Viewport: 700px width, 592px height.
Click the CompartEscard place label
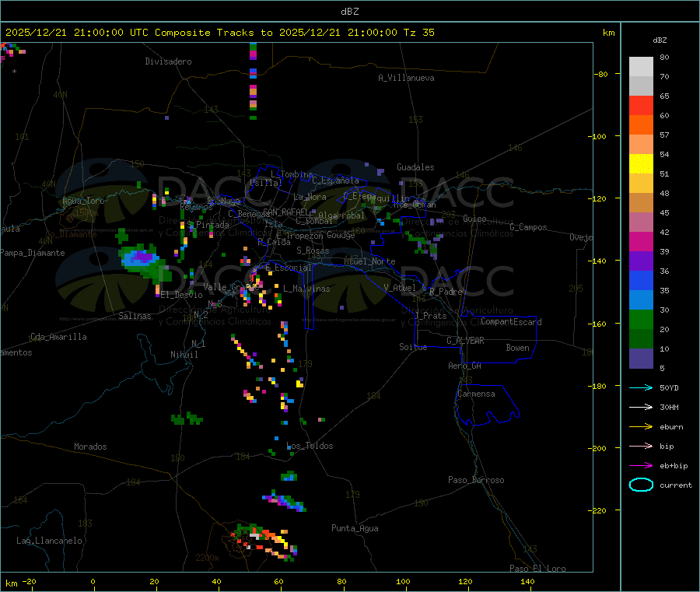click(511, 322)
